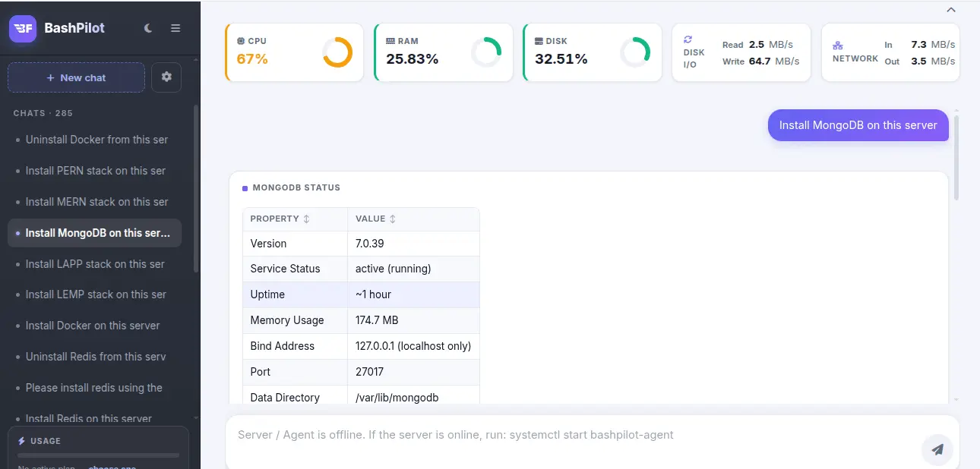Viewport: 980px width, 469px height.
Task: Click 127.0.0.1 (localhost only) cell
Action: [x=413, y=346]
